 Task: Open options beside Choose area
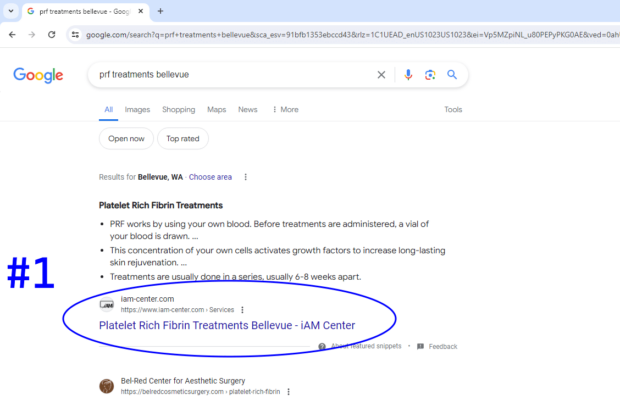(x=246, y=177)
